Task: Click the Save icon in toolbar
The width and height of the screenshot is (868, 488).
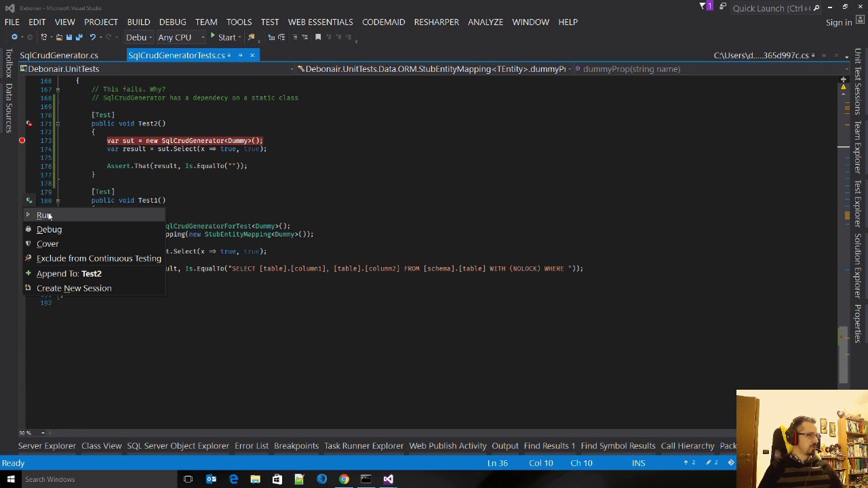Action: [x=68, y=37]
